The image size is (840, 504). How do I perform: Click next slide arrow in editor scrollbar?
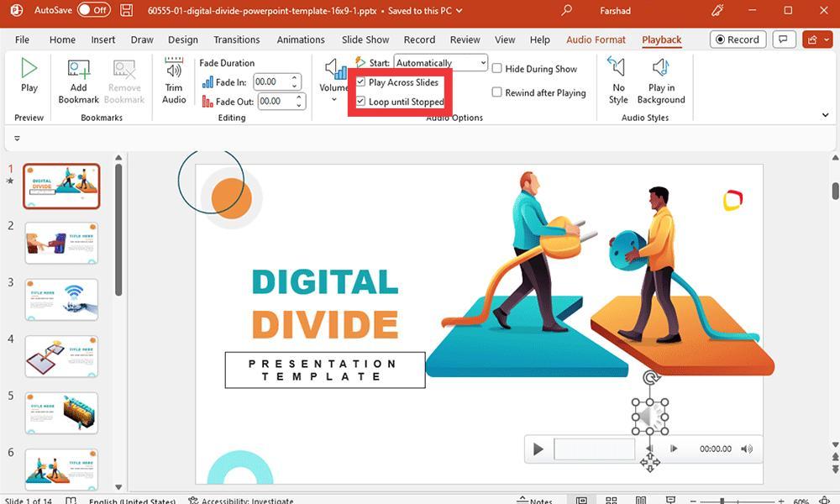click(835, 470)
